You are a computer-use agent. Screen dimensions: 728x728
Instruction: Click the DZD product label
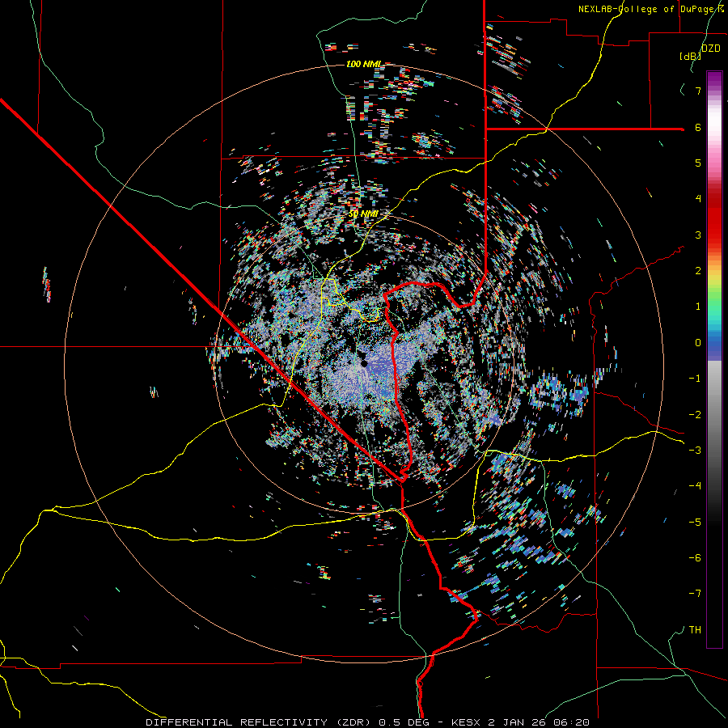tap(711, 49)
